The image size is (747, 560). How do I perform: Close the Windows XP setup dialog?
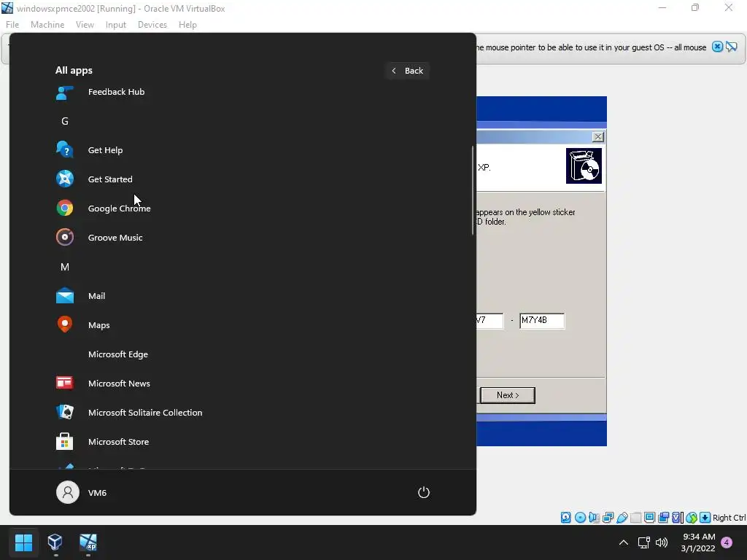[x=598, y=137]
